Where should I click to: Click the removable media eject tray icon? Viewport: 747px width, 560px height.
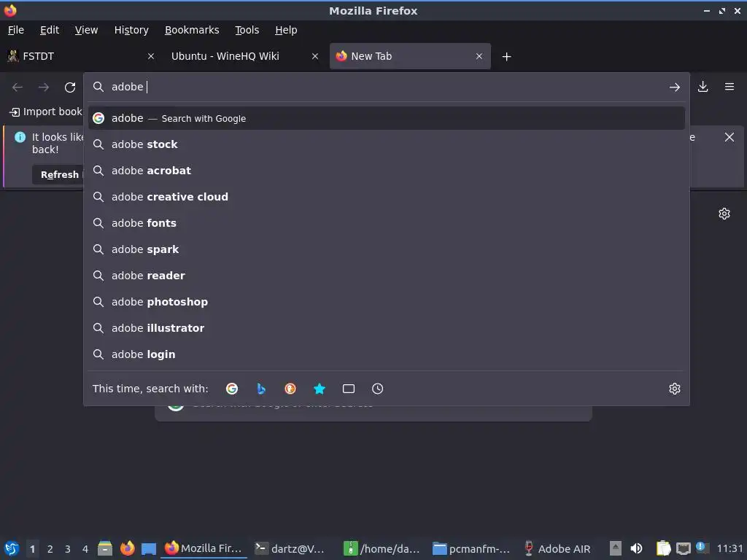(x=616, y=548)
